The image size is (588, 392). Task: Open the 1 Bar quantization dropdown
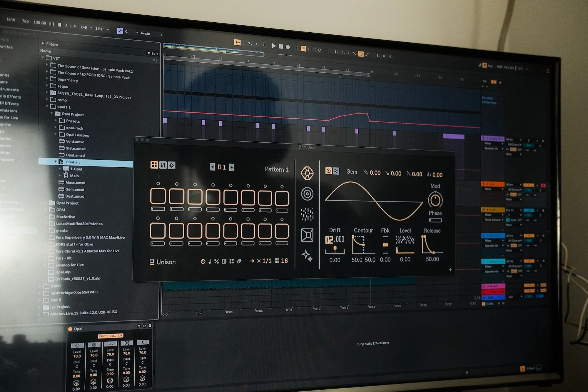click(x=102, y=29)
